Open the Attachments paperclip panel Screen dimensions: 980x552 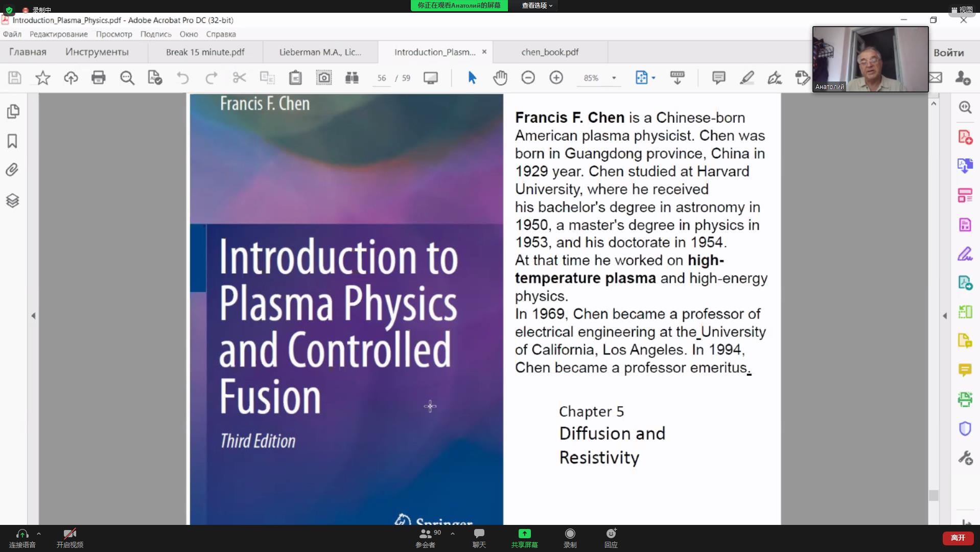pyautogui.click(x=12, y=170)
